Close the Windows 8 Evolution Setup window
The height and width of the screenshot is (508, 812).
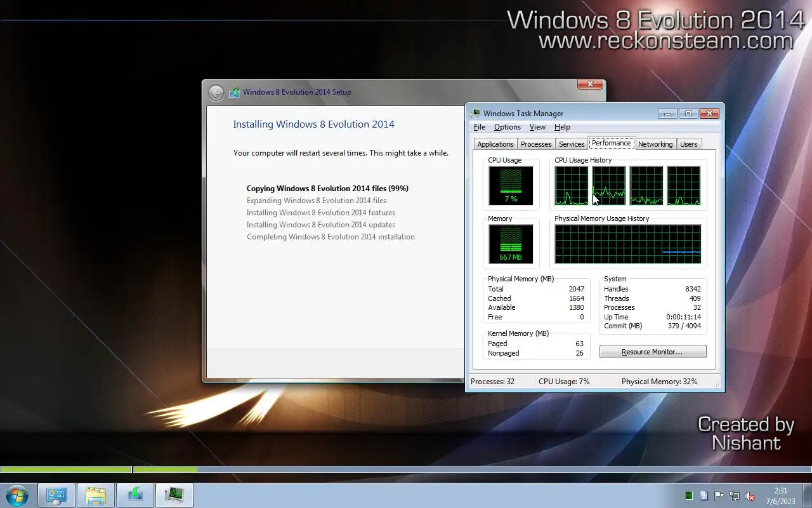(590, 84)
